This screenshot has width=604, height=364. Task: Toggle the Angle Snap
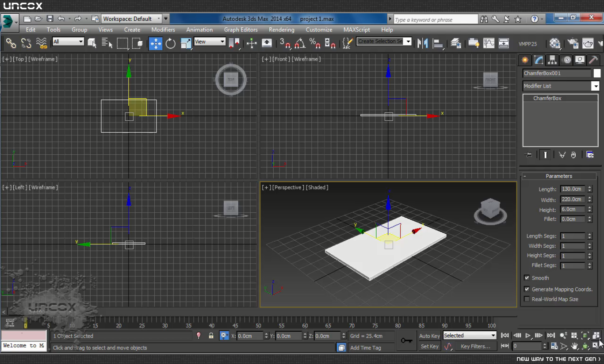click(300, 43)
